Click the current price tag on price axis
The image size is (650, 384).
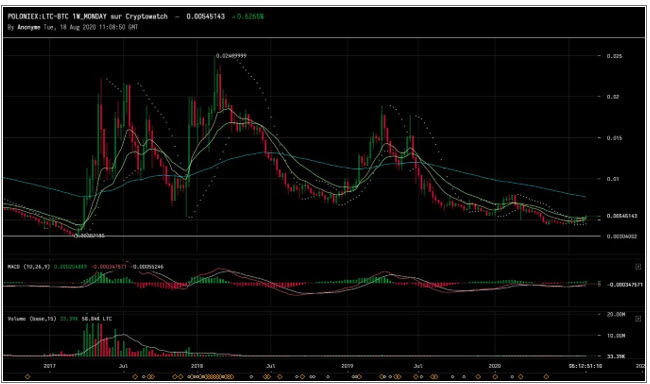click(x=622, y=216)
